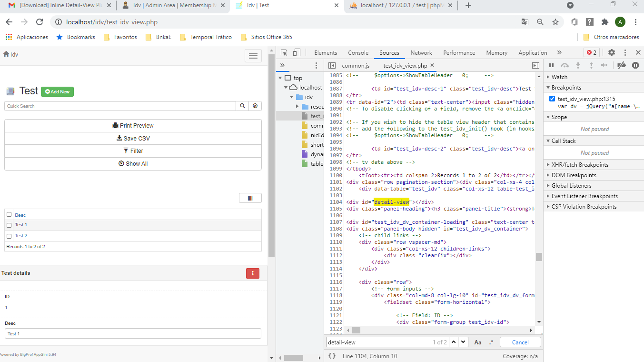Switch to the Console tab
Screen dimensions: 644x362
358,53
